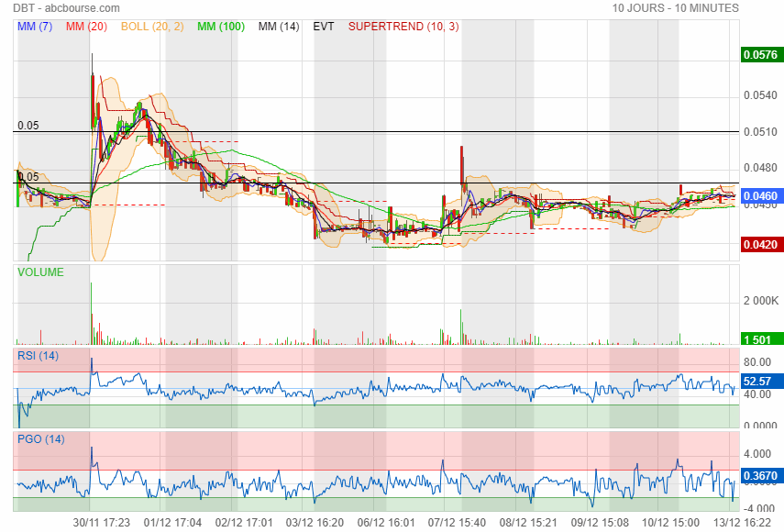This screenshot has width=784, height=532.
Task: Click the 40.00 RSI axis label
Action: tap(757, 394)
